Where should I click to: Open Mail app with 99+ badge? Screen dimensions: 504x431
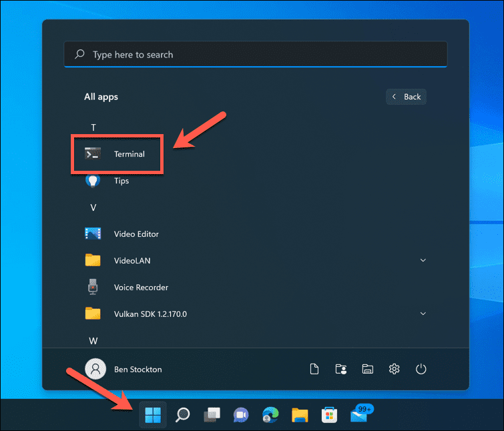tap(360, 414)
